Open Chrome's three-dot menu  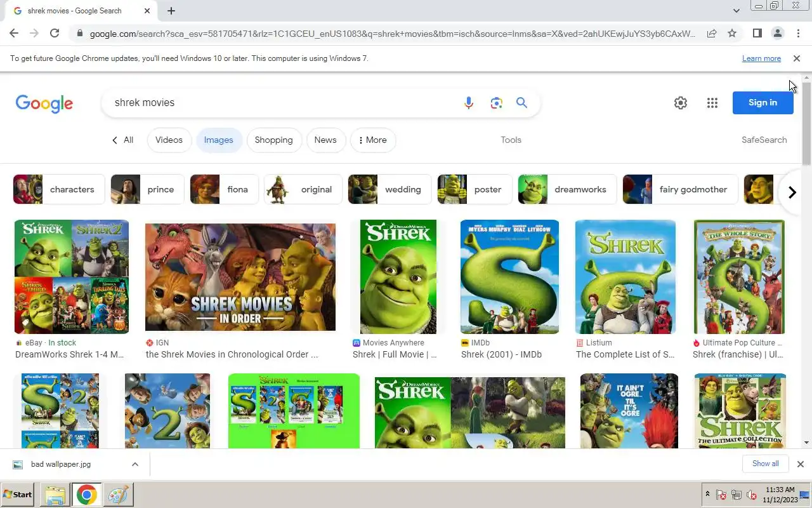click(797, 33)
